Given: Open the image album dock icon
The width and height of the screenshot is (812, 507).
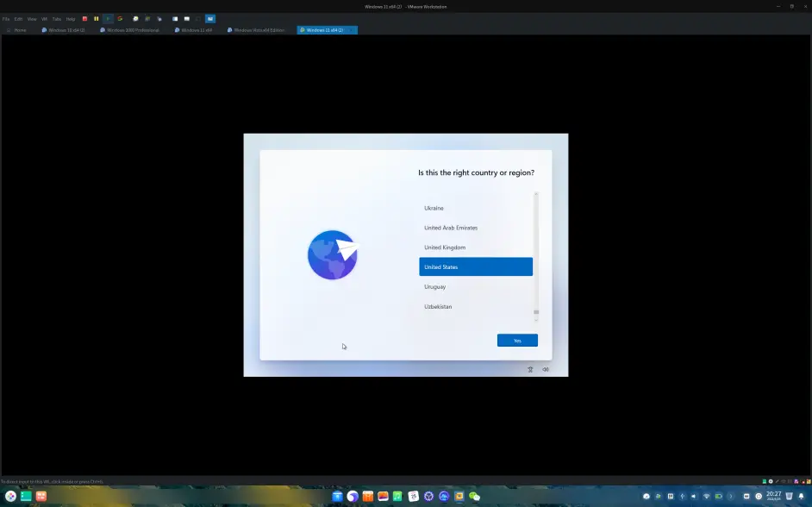Looking at the screenshot, I should [384, 496].
